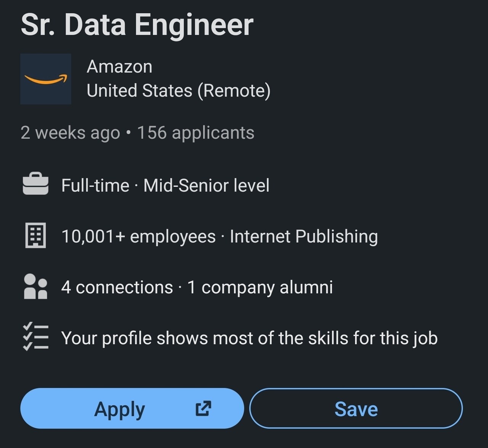This screenshot has height=448, width=488.
Task: Open the Amazon company name link
Action: [x=119, y=67]
